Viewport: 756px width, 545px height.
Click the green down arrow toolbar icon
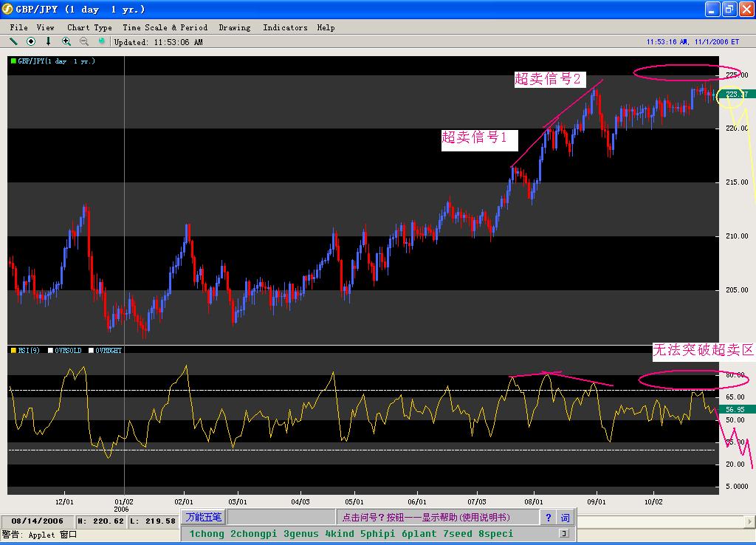point(48,41)
